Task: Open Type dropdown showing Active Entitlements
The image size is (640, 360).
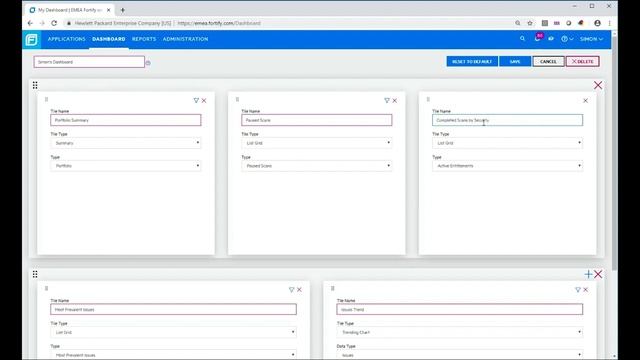Action: (x=507, y=166)
